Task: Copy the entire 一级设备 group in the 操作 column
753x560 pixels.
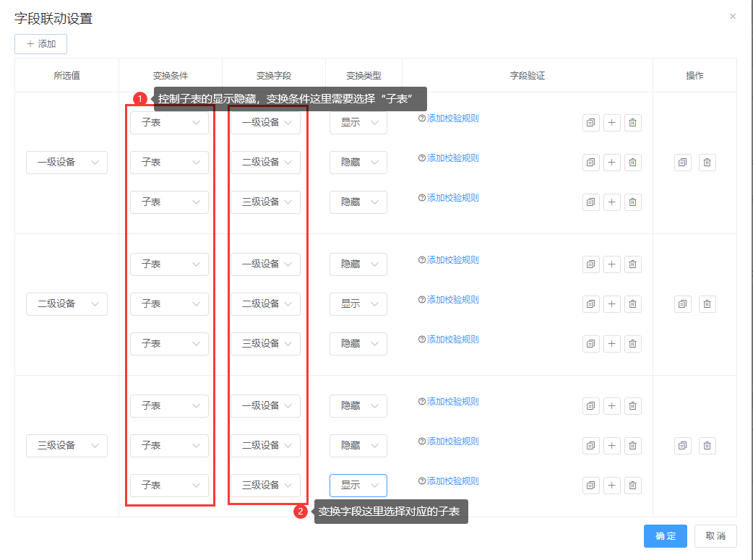Action: 683,163
